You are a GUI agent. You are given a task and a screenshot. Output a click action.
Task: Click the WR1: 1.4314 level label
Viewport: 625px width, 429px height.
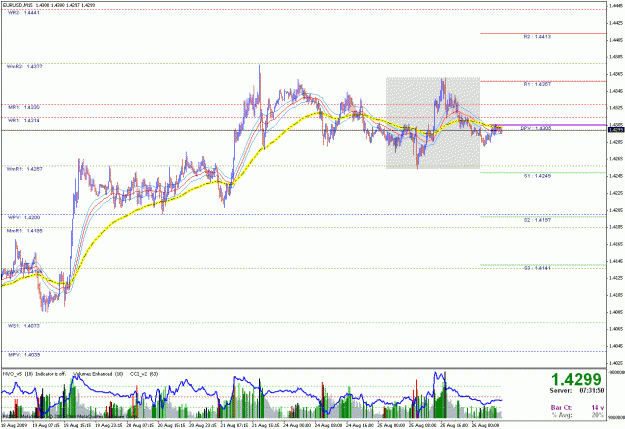[24, 120]
